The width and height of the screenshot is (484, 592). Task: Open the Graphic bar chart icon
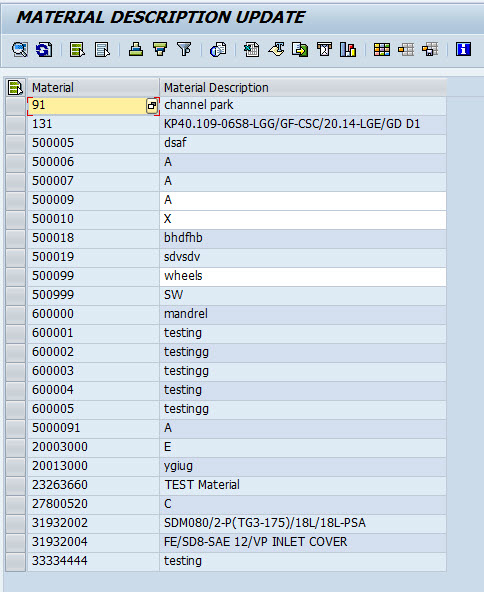tap(348, 49)
